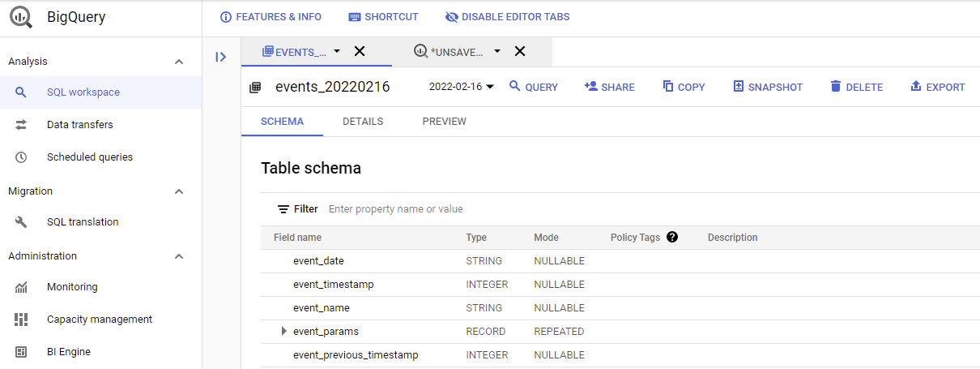Collapse the Administration section
This screenshot has width=980, height=369.
pyautogui.click(x=179, y=256)
